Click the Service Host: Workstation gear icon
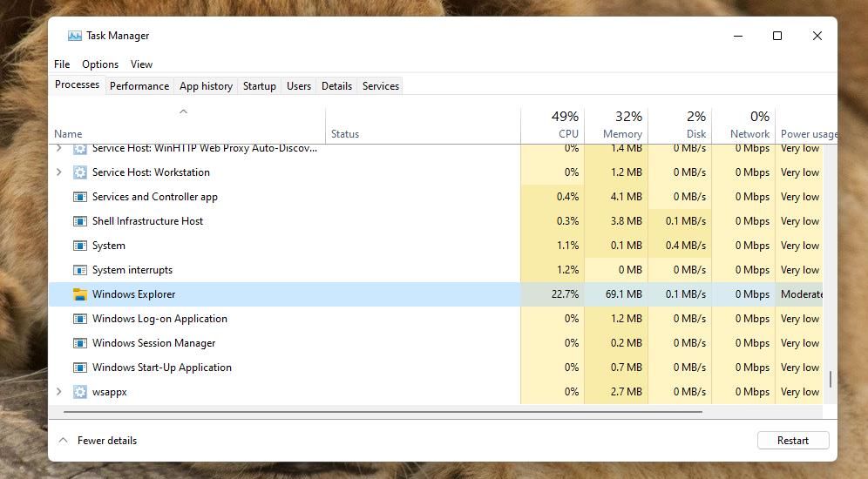The image size is (868, 479). point(80,172)
